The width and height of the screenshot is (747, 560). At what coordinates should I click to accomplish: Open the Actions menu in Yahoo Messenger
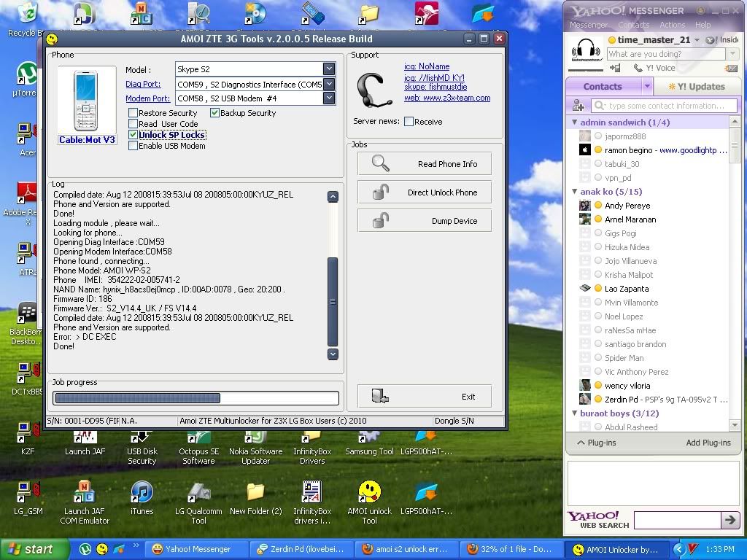(672, 25)
